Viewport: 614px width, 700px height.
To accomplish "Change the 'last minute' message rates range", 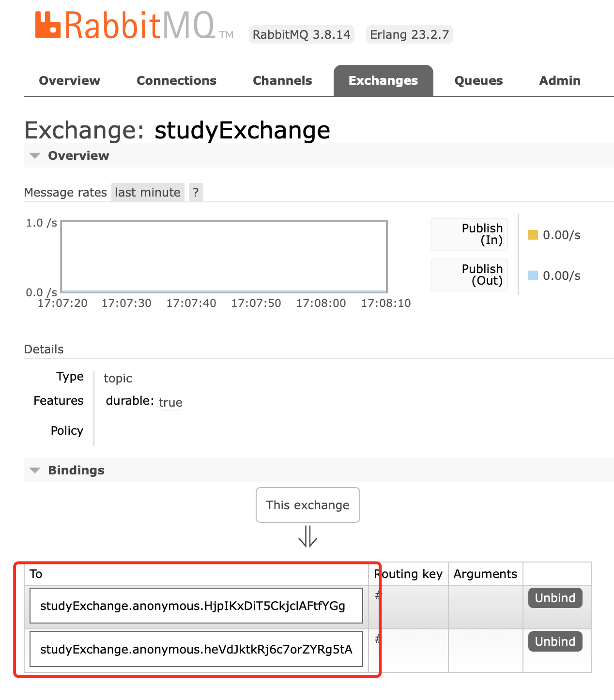I will [148, 192].
